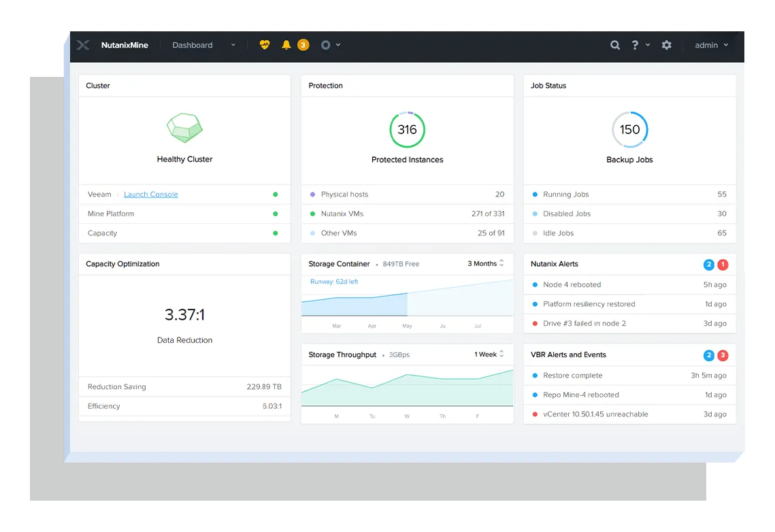Open the admin user dropdown
This screenshot has height=532, width=775.
(712, 45)
